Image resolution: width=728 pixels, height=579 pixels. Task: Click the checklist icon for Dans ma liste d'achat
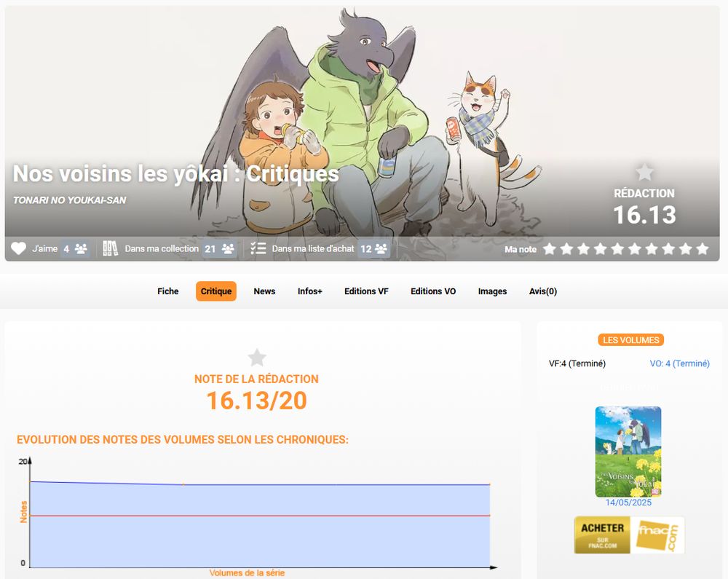click(x=258, y=248)
